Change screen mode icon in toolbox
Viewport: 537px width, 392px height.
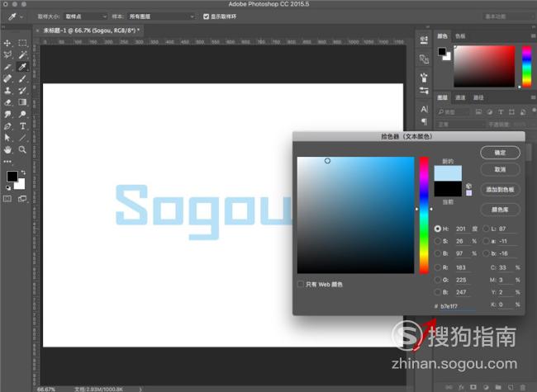point(22,199)
